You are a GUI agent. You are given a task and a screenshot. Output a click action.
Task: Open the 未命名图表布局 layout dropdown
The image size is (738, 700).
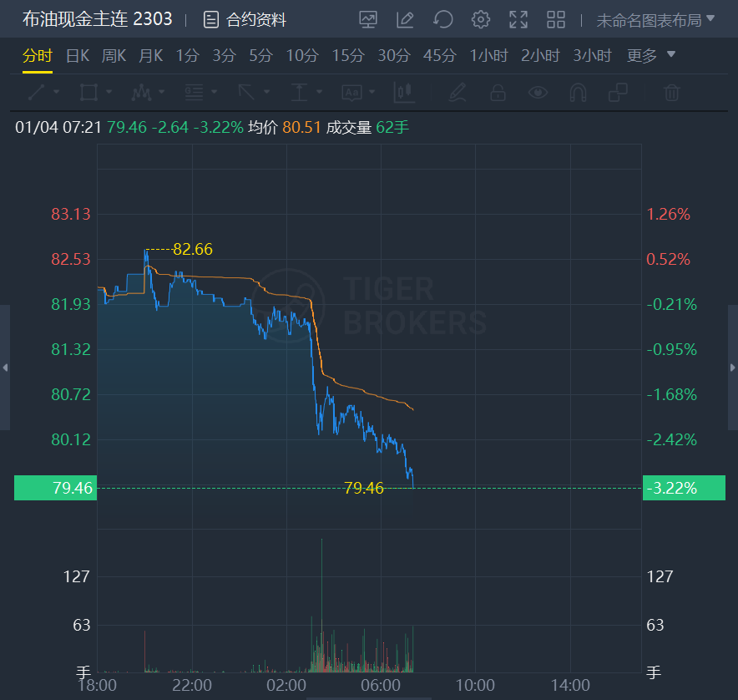click(655, 19)
